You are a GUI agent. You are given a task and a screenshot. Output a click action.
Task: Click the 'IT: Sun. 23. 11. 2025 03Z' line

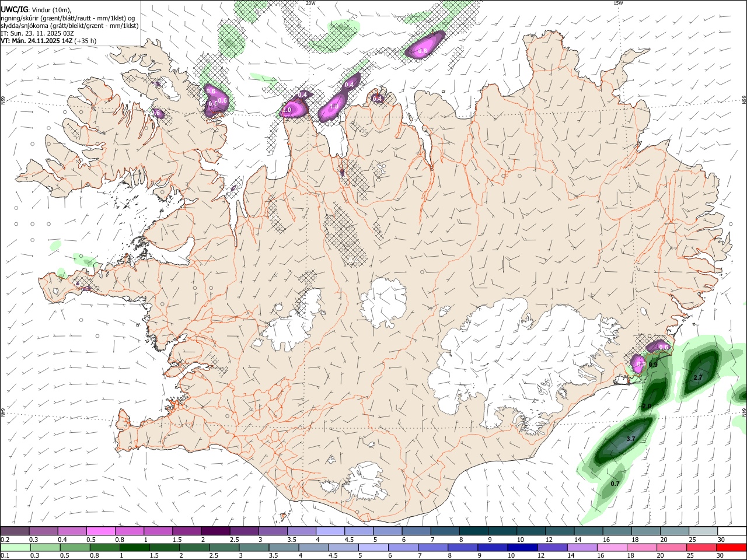[x=37, y=33]
